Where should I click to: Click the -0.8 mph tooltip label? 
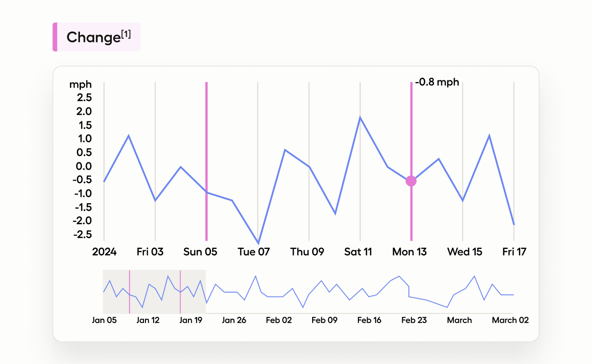(x=437, y=82)
